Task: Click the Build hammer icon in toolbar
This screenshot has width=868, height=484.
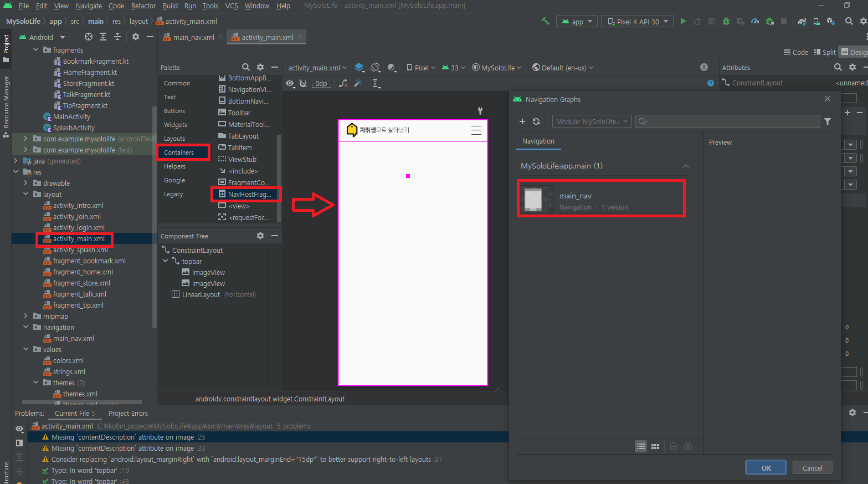Action: [546, 21]
